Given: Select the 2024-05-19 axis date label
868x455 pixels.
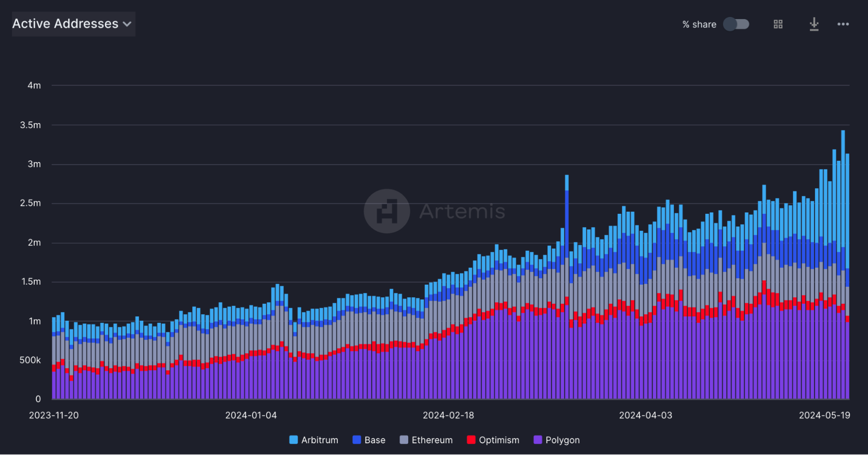Looking at the screenshot, I should [825, 415].
